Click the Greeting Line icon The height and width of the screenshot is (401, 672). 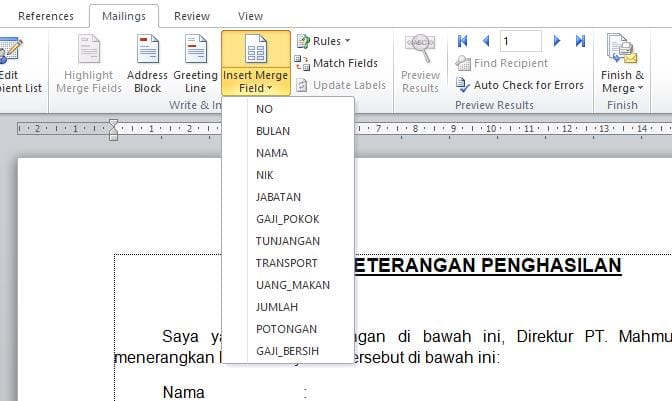[195, 52]
